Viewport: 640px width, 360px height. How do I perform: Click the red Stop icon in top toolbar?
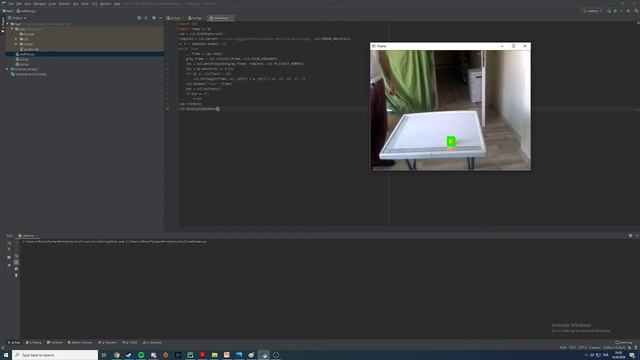(x=628, y=11)
